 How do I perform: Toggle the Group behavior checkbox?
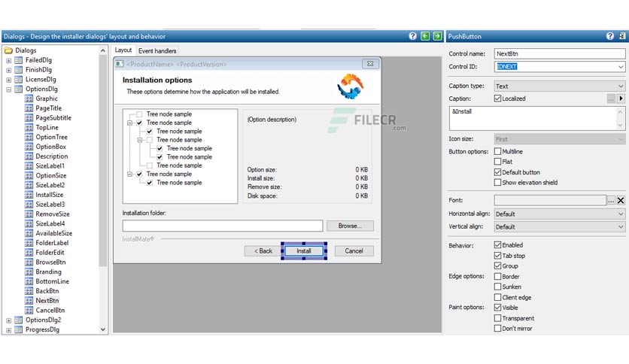tap(497, 265)
